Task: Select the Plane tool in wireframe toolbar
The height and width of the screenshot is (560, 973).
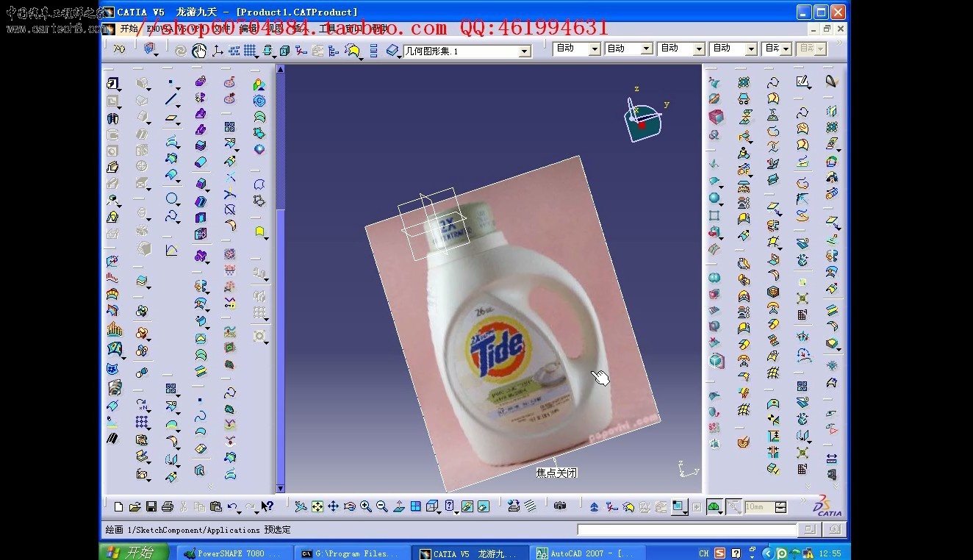Action: [x=170, y=118]
